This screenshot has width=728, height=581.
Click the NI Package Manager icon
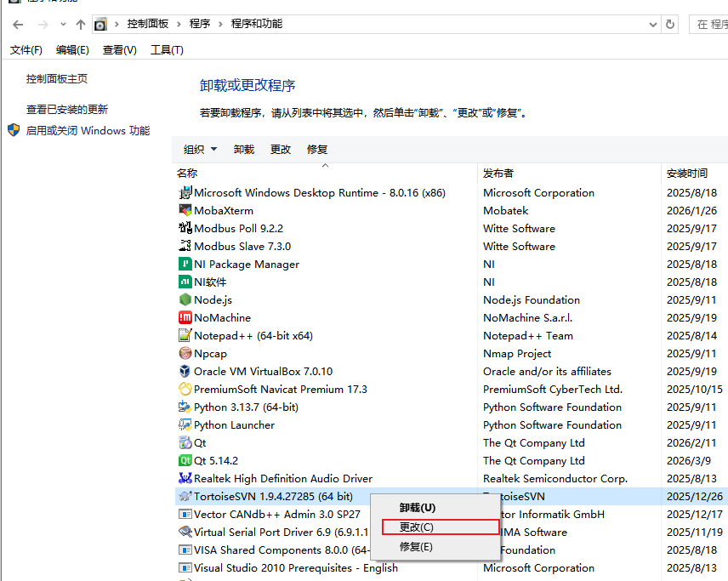click(185, 264)
